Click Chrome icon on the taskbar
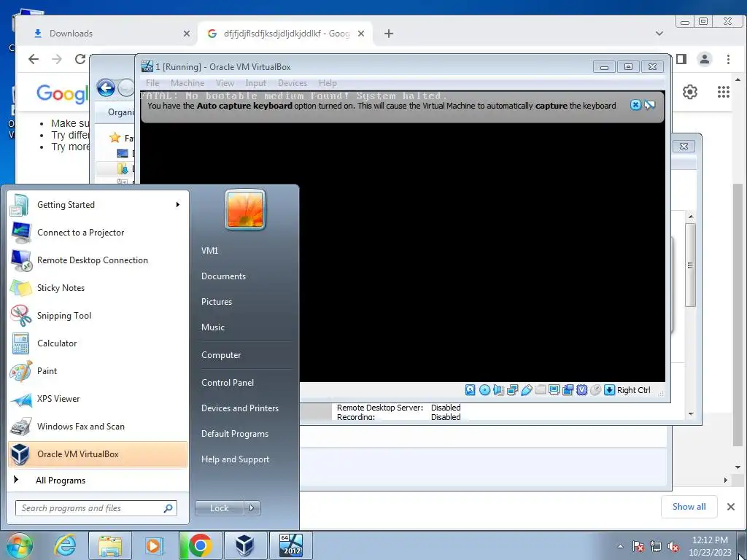 click(200, 545)
